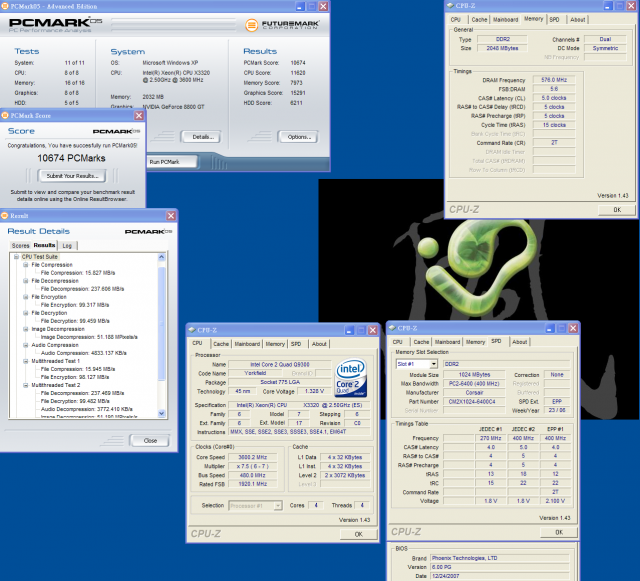Open the SPD tab in the CPU-Z window showing the Memory tab
Screen dimensions: 640x581
(x=554, y=20)
